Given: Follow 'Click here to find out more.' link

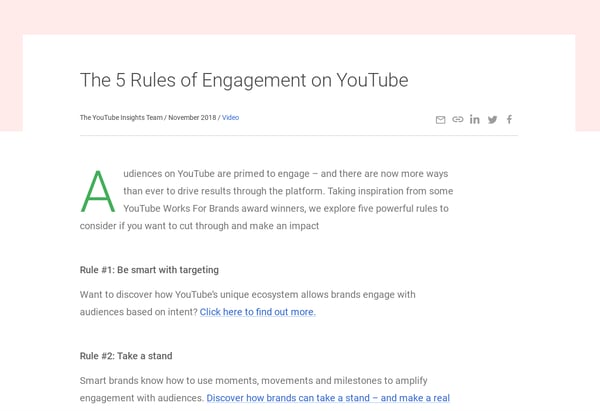Looking at the screenshot, I should click(x=258, y=312).
